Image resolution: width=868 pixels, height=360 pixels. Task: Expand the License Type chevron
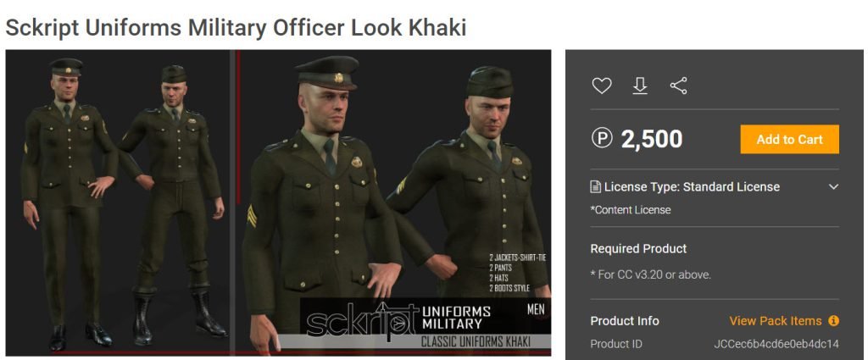[x=834, y=187]
